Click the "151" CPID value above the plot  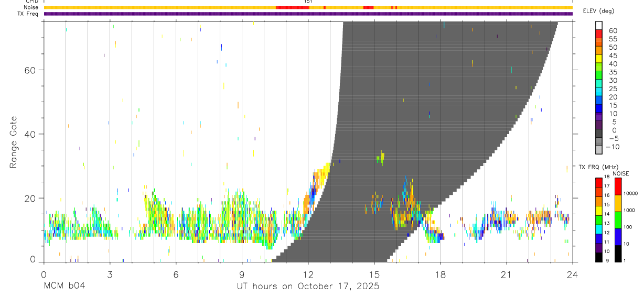point(308,2)
